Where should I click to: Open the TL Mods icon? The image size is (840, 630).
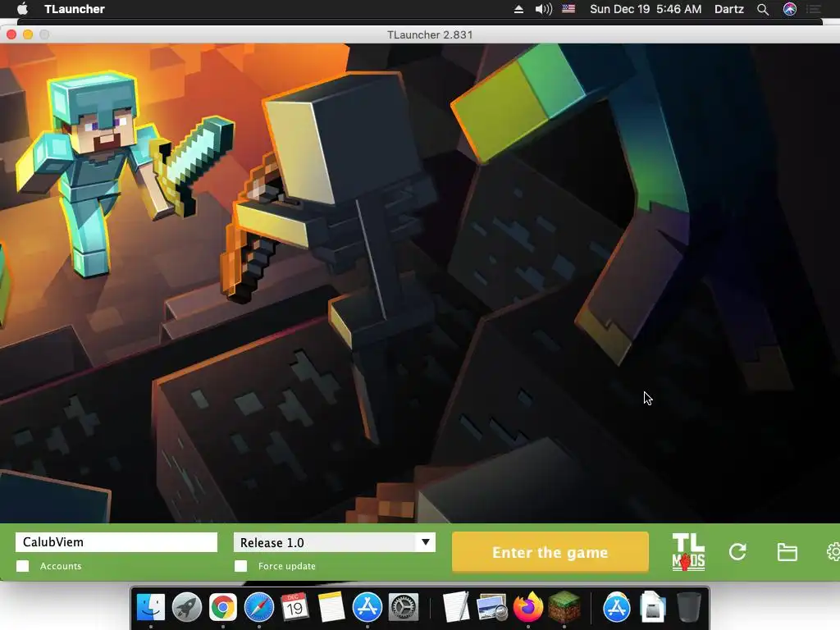(x=688, y=552)
